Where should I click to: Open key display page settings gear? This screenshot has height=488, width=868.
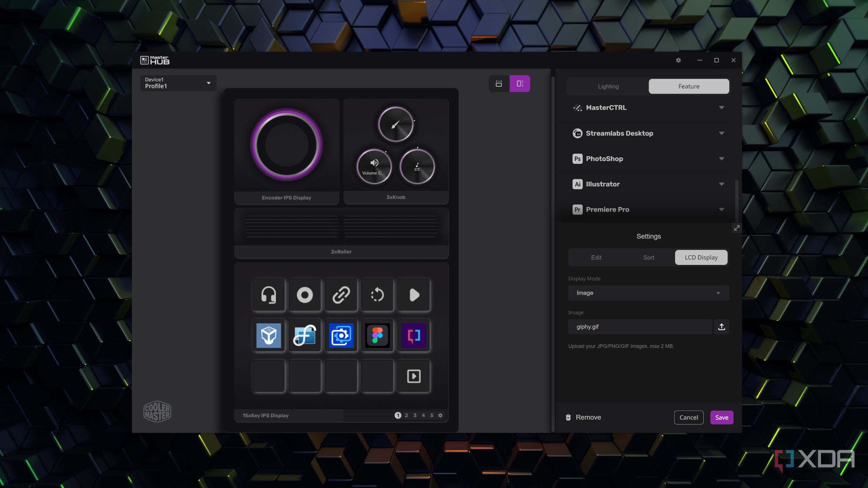click(440, 415)
